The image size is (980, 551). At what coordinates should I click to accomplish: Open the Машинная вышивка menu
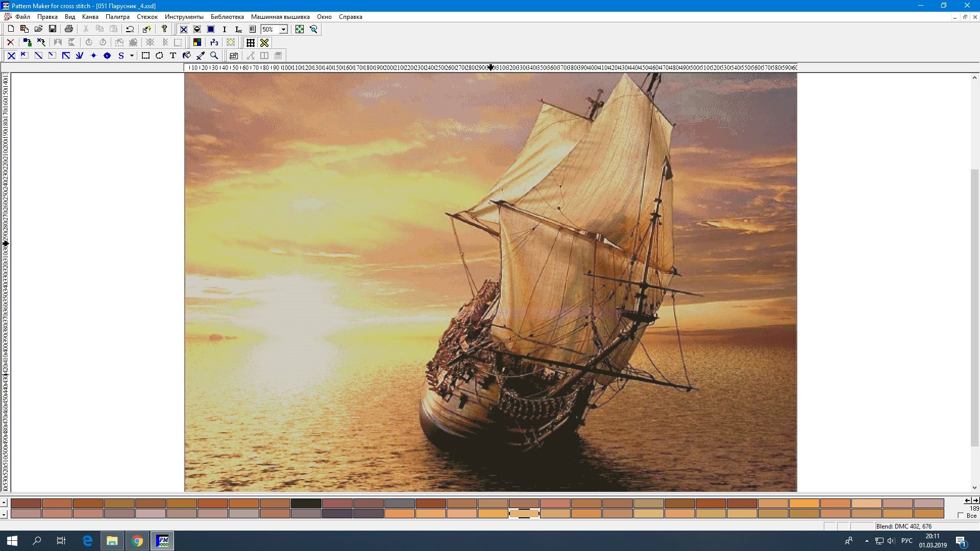pyautogui.click(x=280, y=17)
